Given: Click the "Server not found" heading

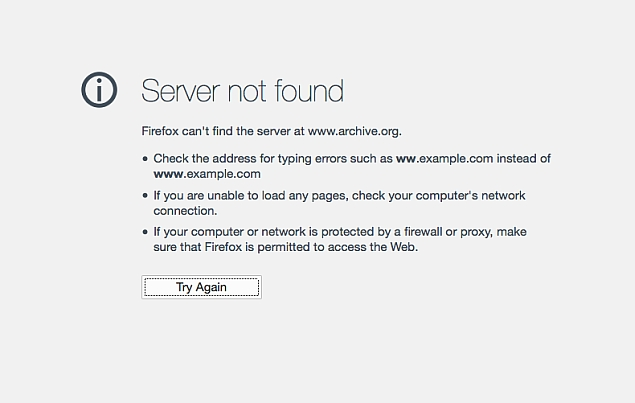Looking at the screenshot, I should [242, 91].
